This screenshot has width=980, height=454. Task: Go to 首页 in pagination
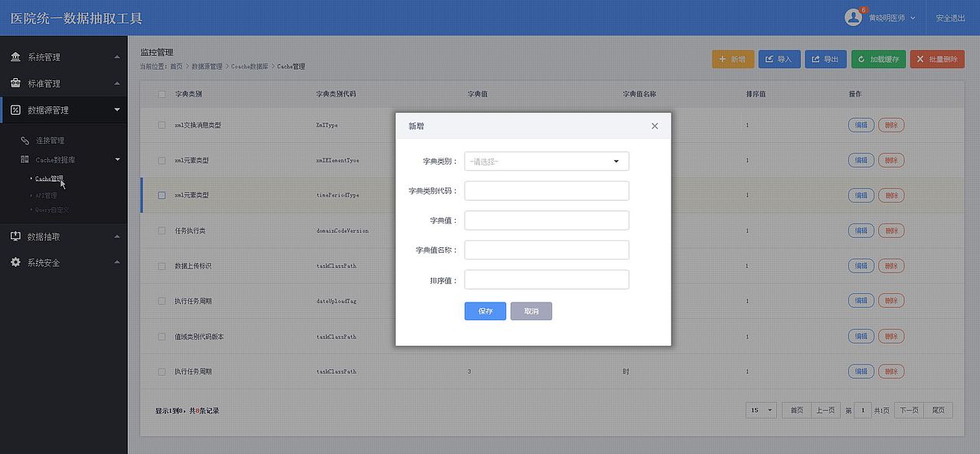(x=796, y=410)
